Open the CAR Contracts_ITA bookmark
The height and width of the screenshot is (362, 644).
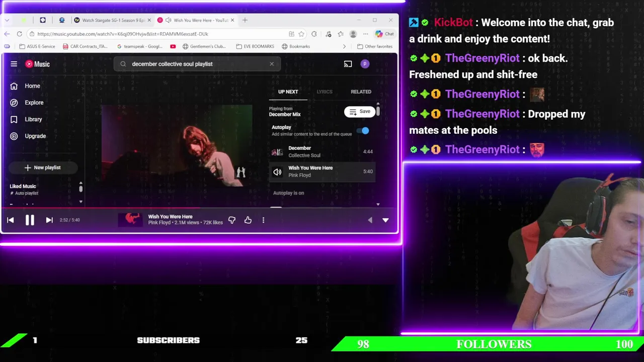(x=86, y=46)
